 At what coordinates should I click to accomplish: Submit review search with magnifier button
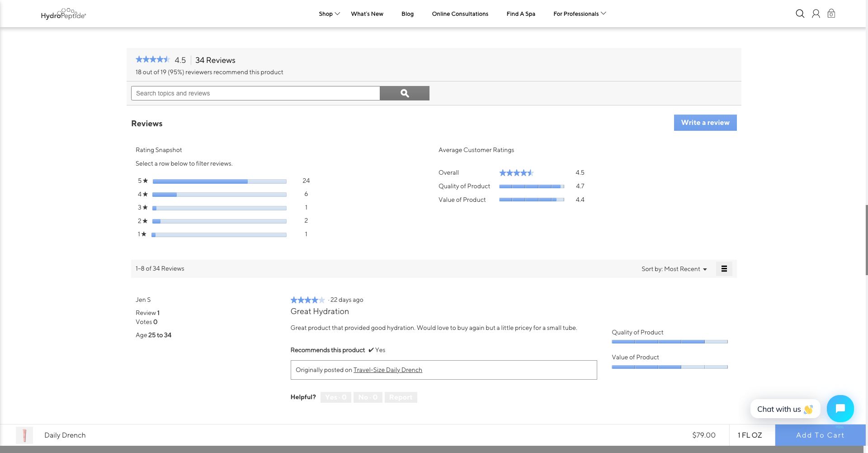(404, 93)
